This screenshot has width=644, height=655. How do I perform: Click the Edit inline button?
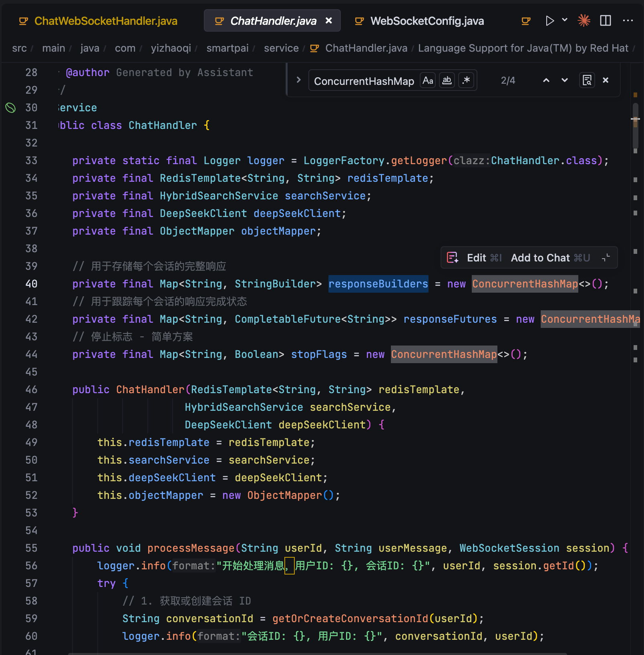point(477,258)
